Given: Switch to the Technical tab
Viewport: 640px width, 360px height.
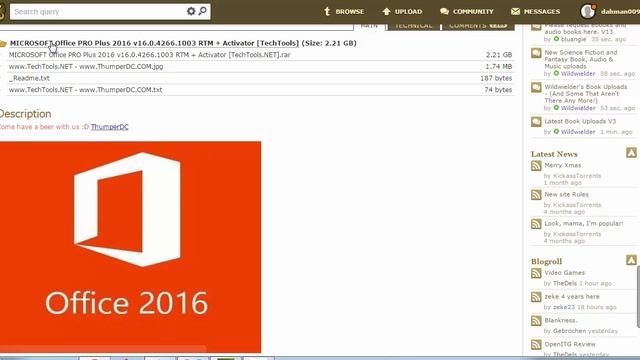Looking at the screenshot, I should click(413, 26).
